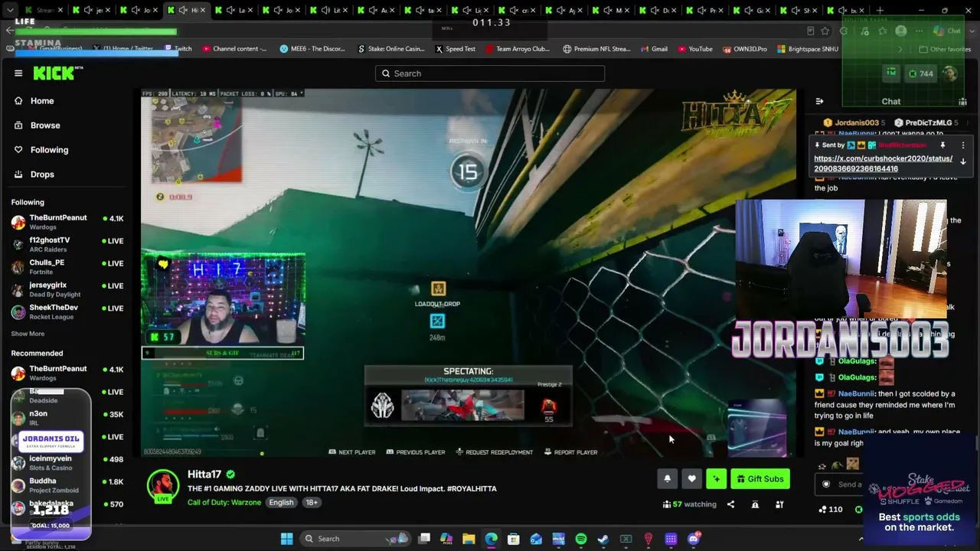Open n3on IRL channel in Recommended
This screenshot has width=980, height=551.
67,418
